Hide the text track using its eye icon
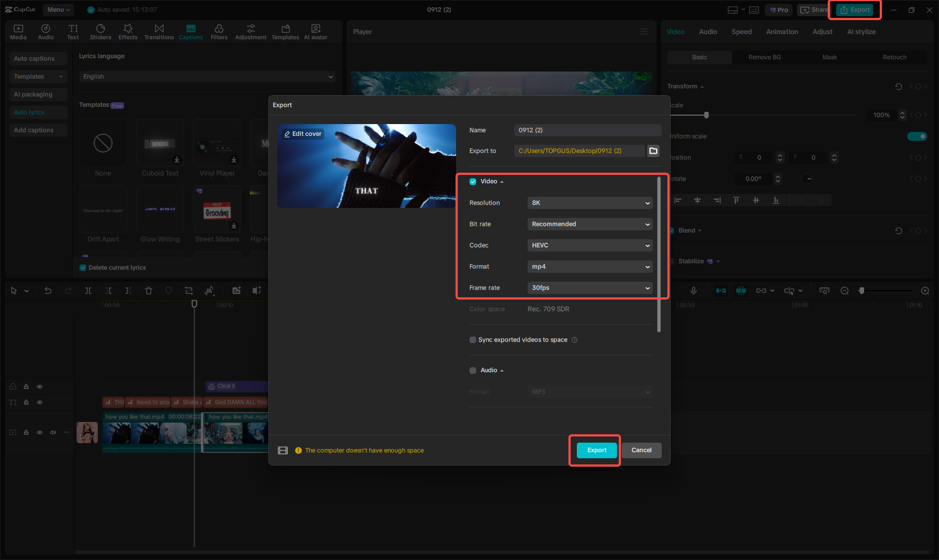This screenshot has width=939, height=560. tap(39, 402)
